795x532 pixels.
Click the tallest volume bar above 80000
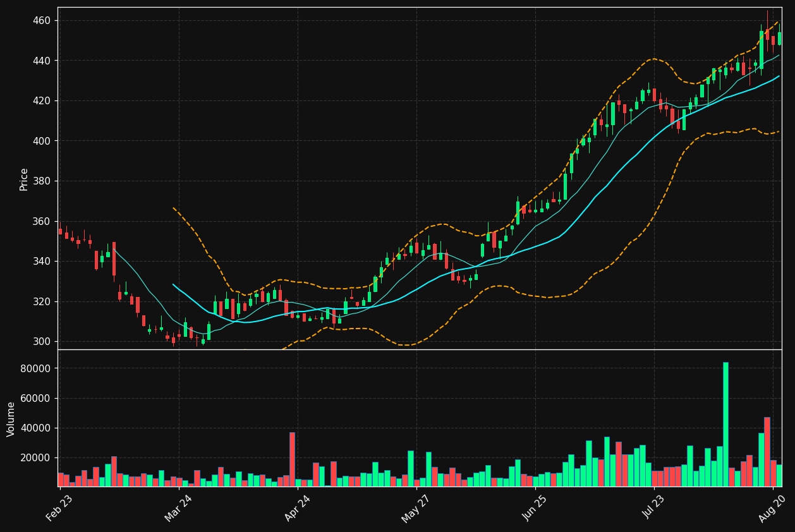point(725,425)
